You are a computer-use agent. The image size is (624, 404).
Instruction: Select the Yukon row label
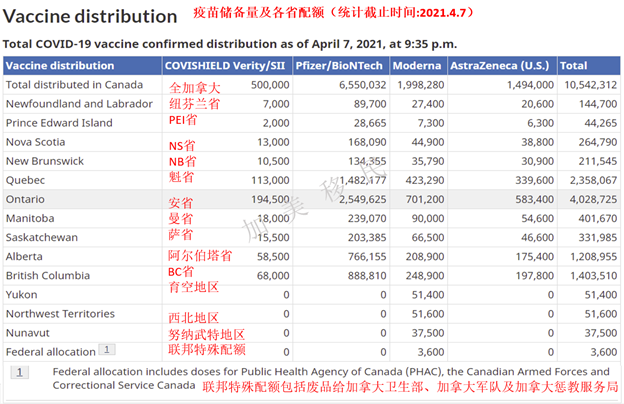(x=21, y=295)
